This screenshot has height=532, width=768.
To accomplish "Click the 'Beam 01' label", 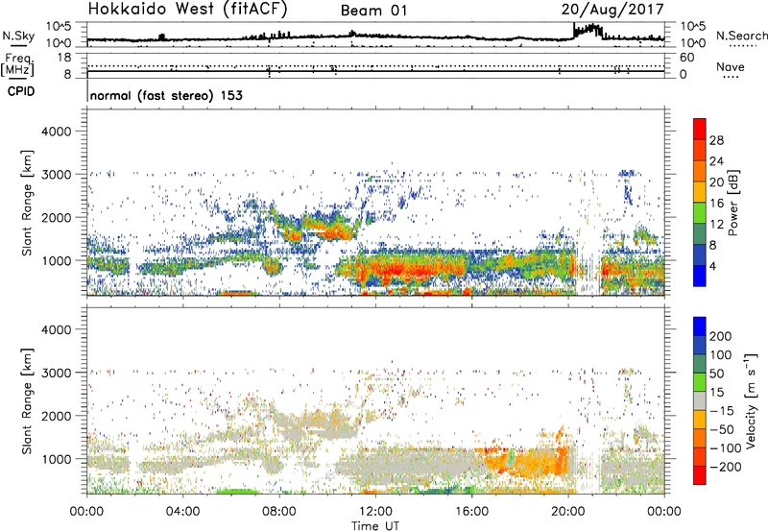I will coord(374,11).
